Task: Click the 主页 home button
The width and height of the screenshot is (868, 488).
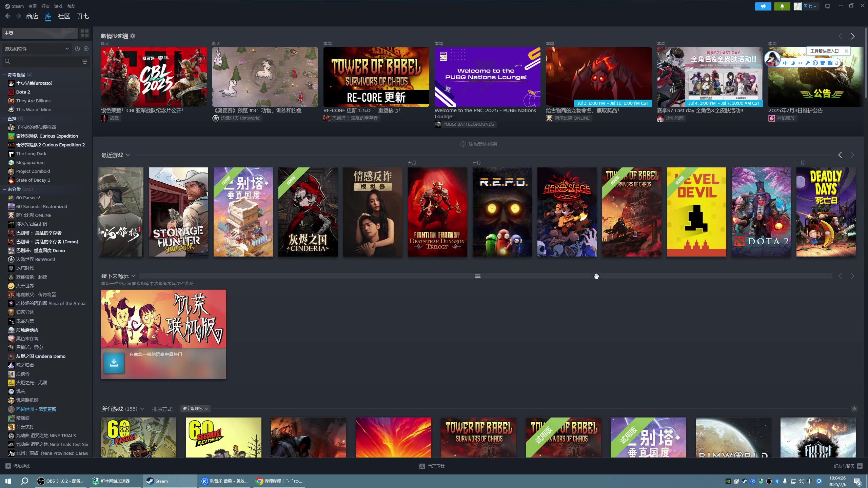Action: pos(40,33)
